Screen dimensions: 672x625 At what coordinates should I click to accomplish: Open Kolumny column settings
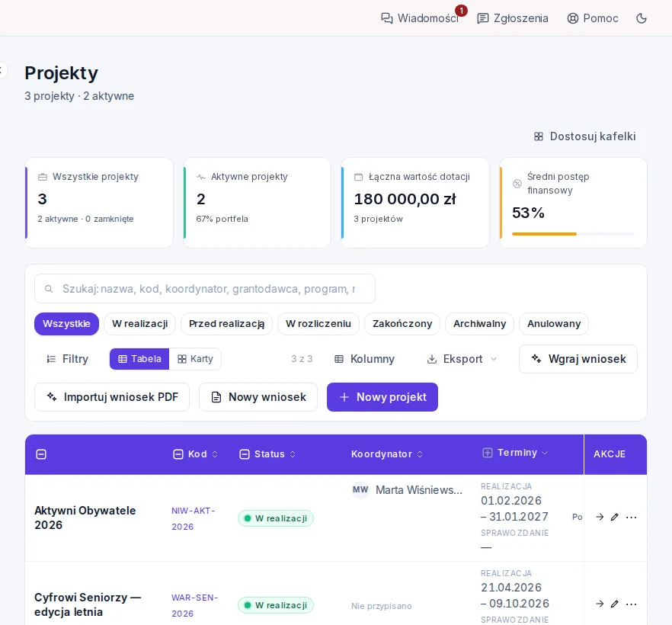[x=365, y=359]
